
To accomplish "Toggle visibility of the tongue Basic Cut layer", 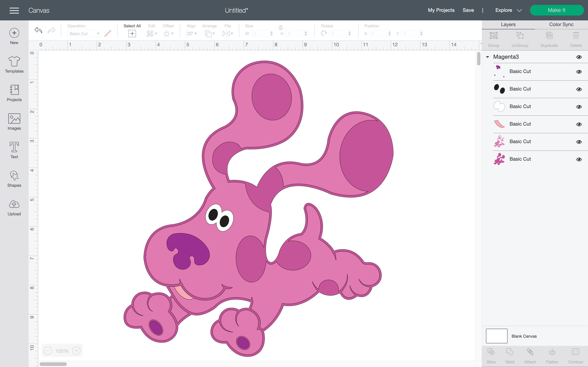I will click(579, 124).
